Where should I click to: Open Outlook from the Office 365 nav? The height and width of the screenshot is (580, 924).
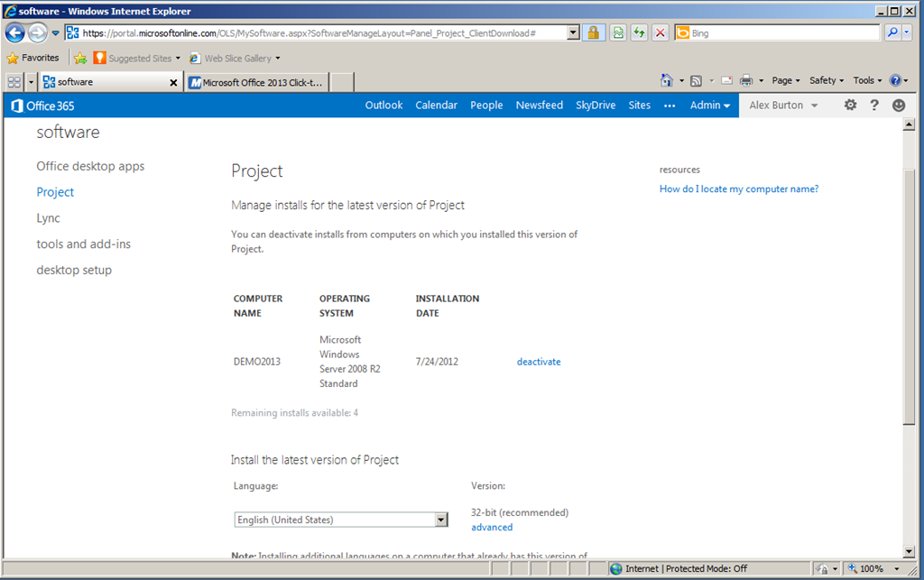[x=383, y=106]
